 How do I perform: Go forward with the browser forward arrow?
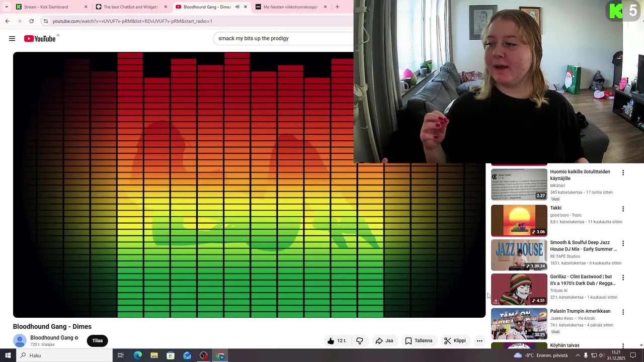pyautogui.click(x=19, y=21)
